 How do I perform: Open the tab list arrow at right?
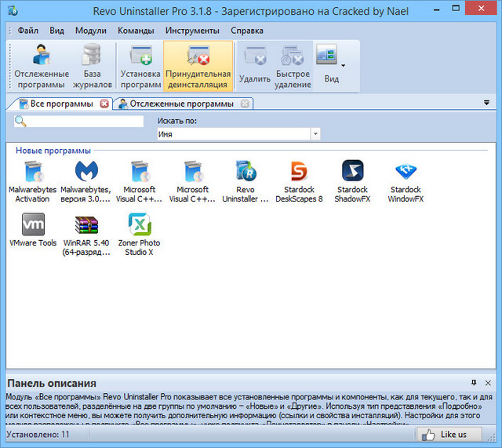click(x=486, y=103)
